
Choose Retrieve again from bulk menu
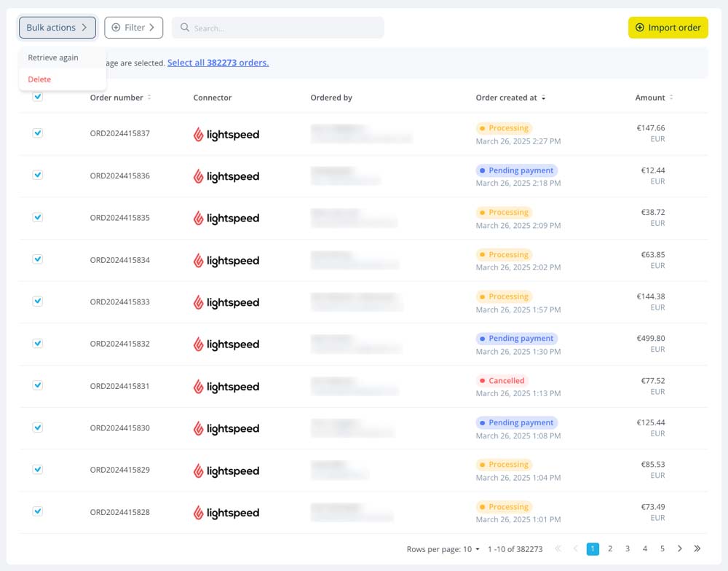(53, 58)
